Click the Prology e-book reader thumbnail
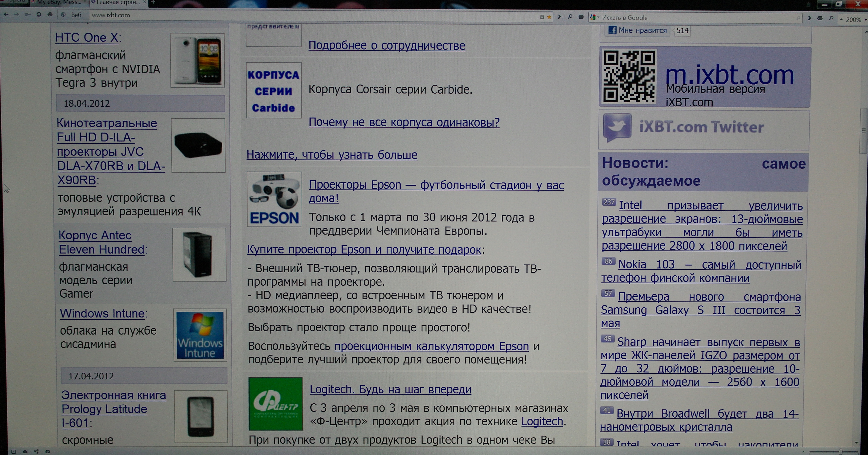 (x=201, y=416)
